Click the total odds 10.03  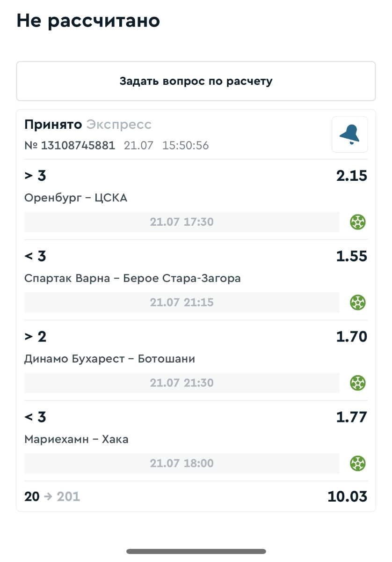347,496
